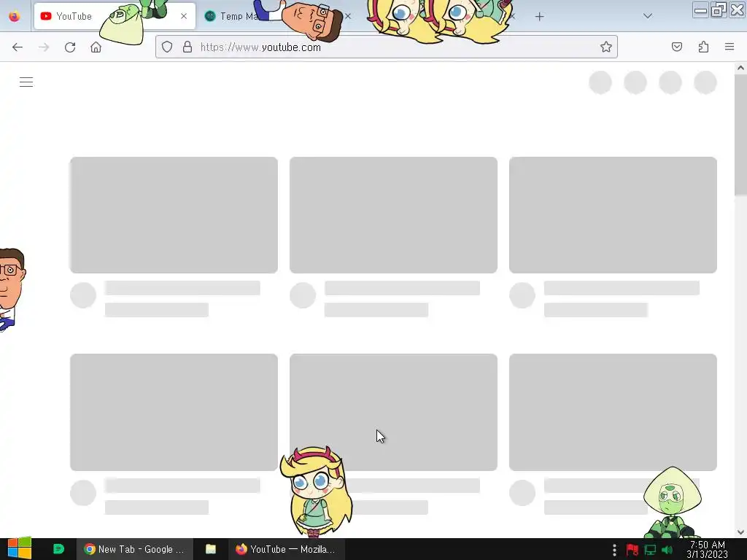Open the volume speaker tray icon
The height and width of the screenshot is (560, 747).
click(667, 550)
